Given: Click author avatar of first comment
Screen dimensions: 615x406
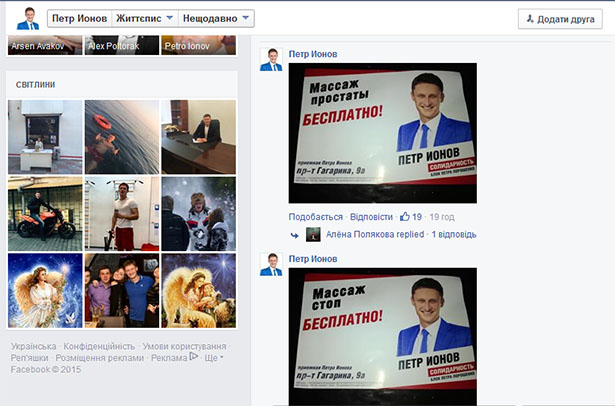Looking at the screenshot, I should point(271,60).
